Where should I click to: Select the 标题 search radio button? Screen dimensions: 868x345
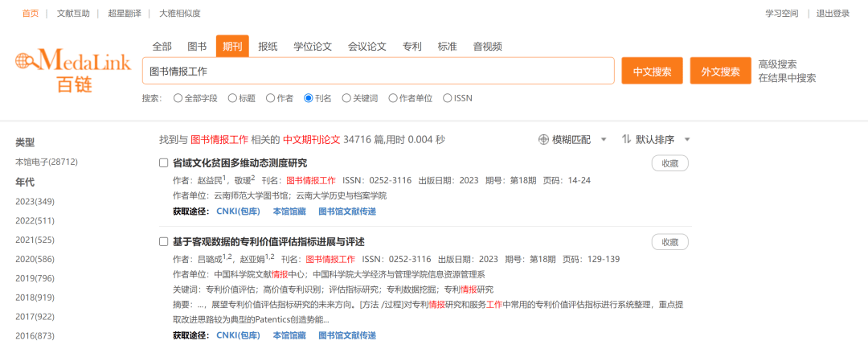click(x=232, y=99)
